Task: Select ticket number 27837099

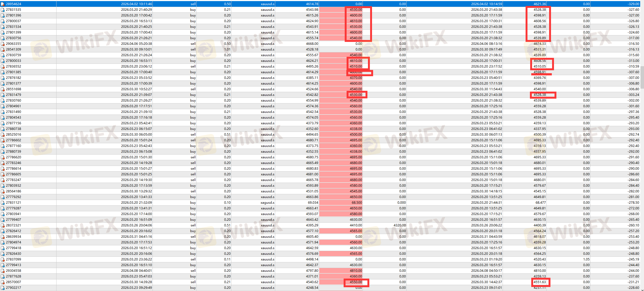Action: 14,259
